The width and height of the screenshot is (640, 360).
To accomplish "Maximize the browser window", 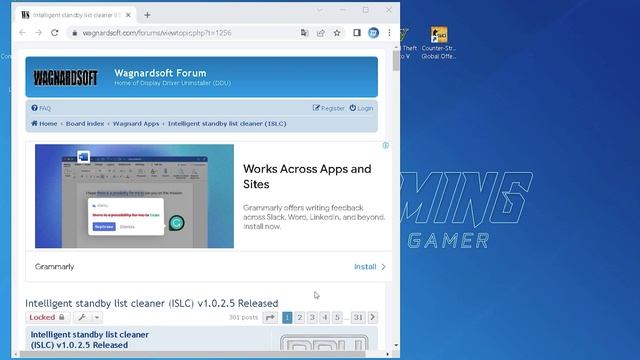I will [366, 10].
